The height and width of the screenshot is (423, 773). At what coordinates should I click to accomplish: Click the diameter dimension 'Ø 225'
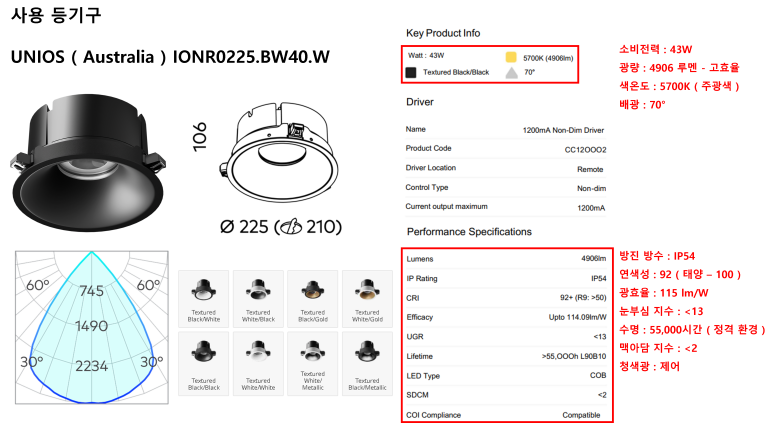[x=245, y=227]
